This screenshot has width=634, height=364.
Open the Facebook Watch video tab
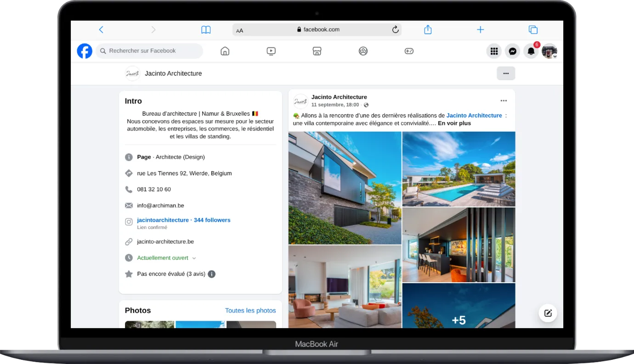pyautogui.click(x=271, y=51)
